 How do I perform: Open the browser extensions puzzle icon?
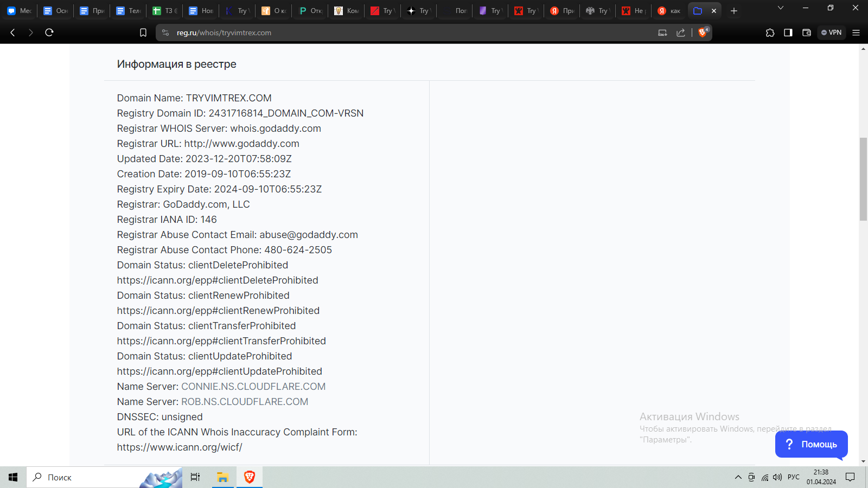point(770,33)
